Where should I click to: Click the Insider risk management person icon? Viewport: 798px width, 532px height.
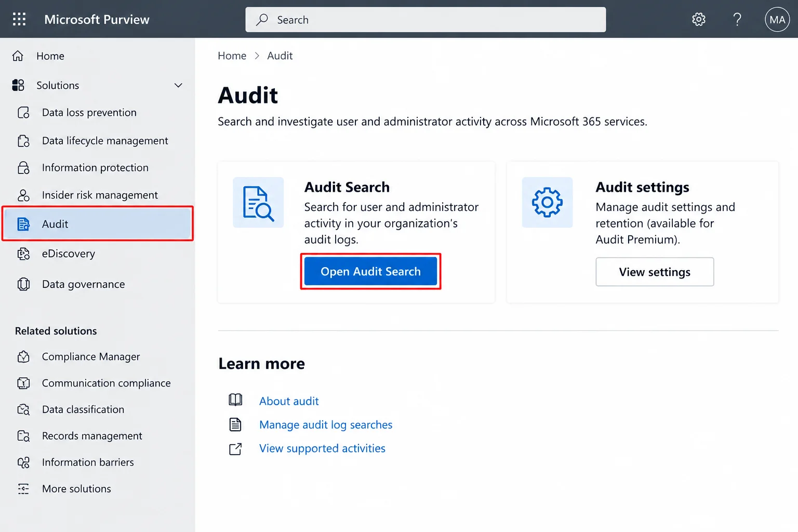tap(23, 195)
